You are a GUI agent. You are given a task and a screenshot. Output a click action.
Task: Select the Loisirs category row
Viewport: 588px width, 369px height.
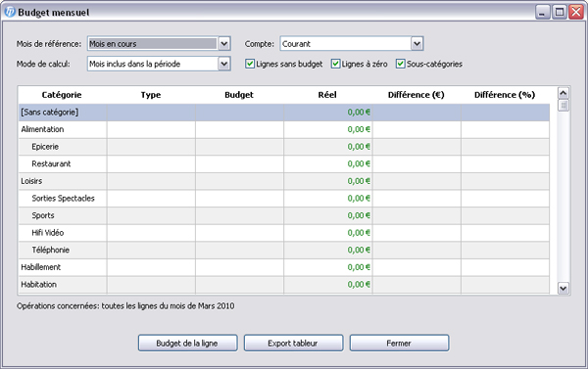(x=284, y=181)
